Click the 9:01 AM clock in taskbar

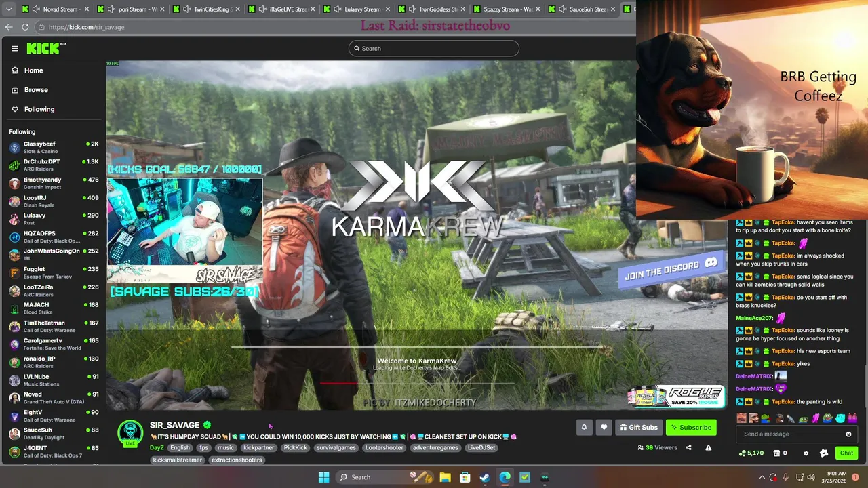837,477
